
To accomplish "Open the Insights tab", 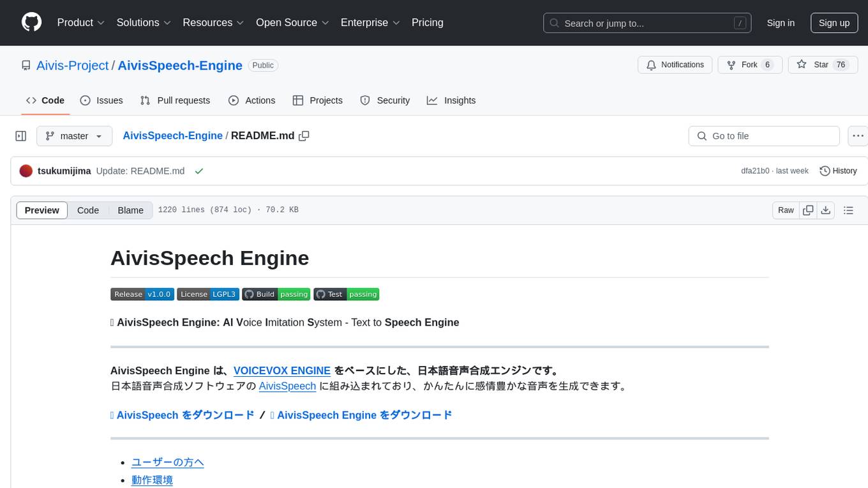I will pos(451,100).
